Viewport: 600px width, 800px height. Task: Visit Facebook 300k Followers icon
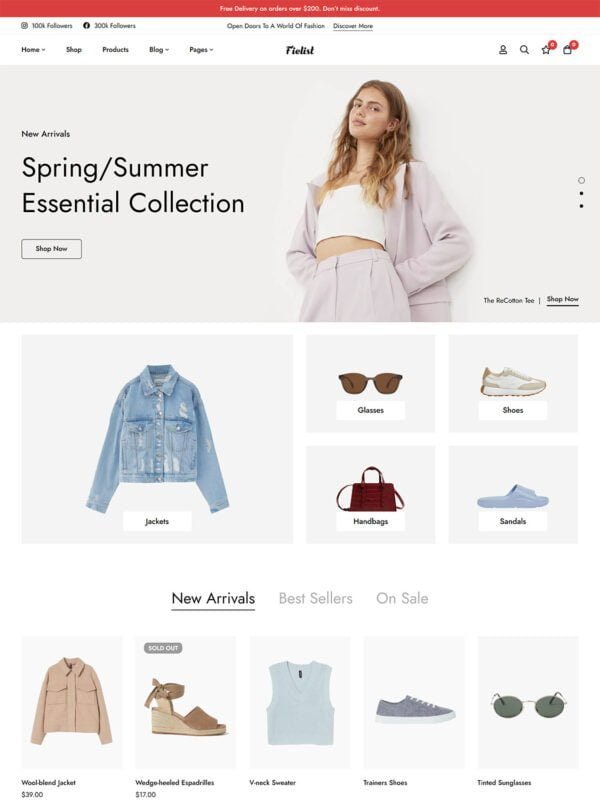[86, 26]
